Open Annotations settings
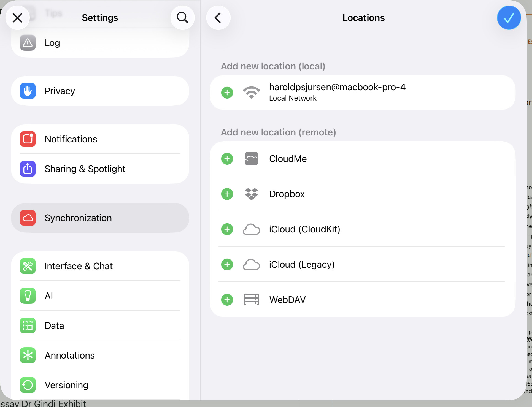This screenshot has width=532, height=407. 100,356
